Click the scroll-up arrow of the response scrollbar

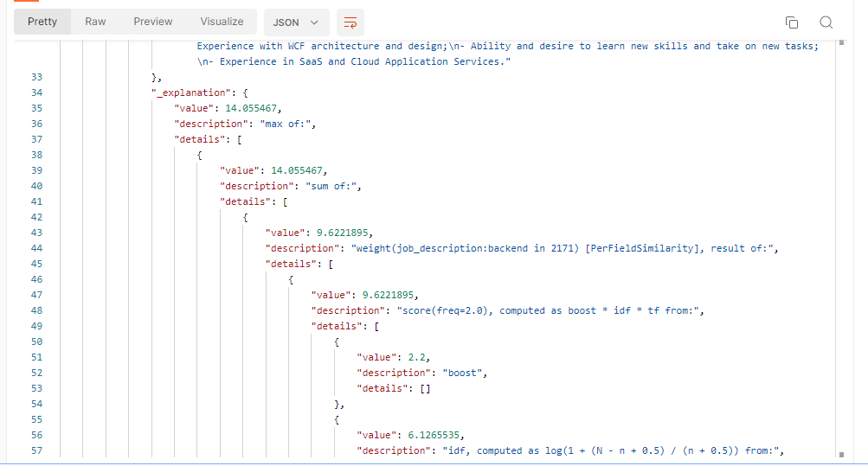tap(841, 42)
